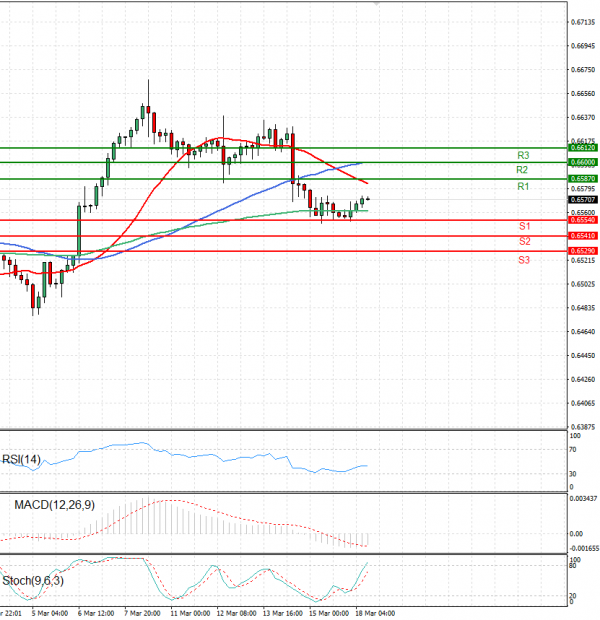Viewport: 600px width, 620px height.
Task: Click the 11 Mar 00:00 time label
Action: [x=190, y=614]
